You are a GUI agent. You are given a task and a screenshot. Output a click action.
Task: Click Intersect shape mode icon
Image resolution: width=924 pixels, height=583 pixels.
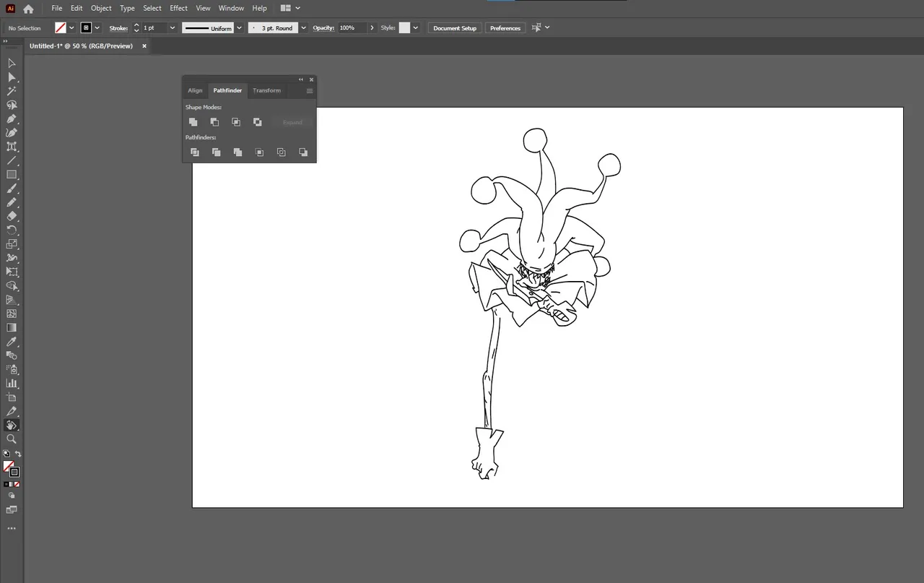click(236, 122)
